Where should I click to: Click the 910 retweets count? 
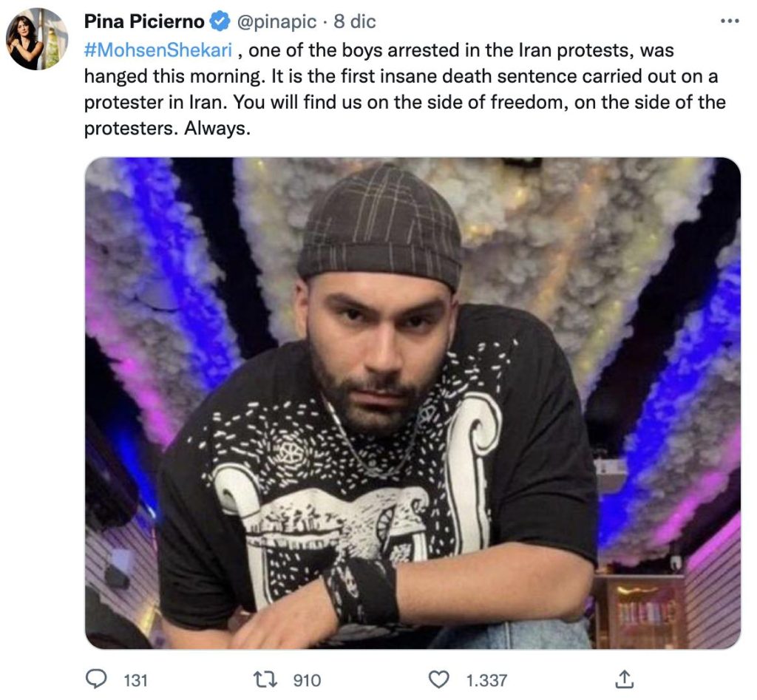click(x=307, y=679)
